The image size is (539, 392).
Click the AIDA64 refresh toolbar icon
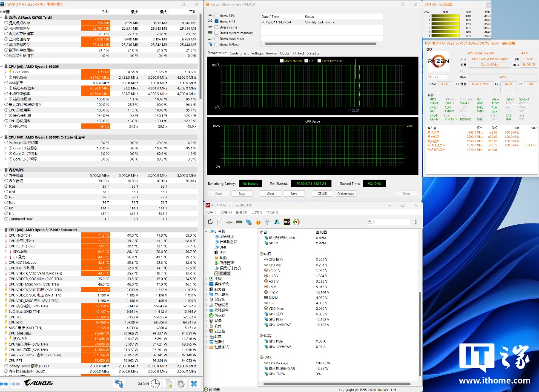210,222
